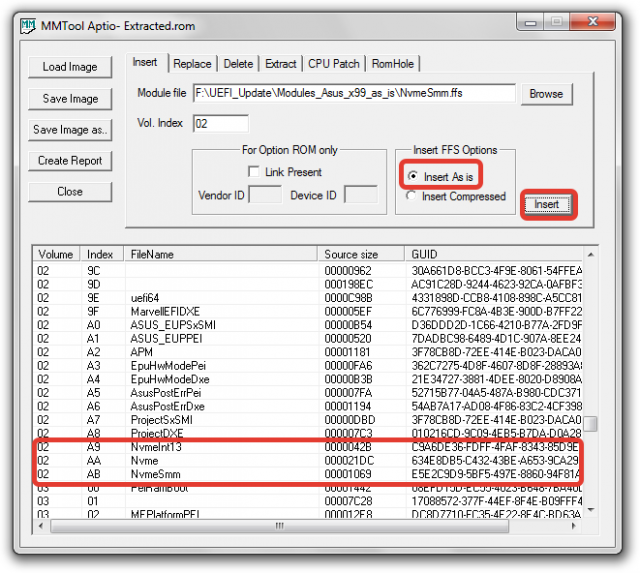Click the Save Image as.. button
The image size is (640, 573).
coord(70,130)
